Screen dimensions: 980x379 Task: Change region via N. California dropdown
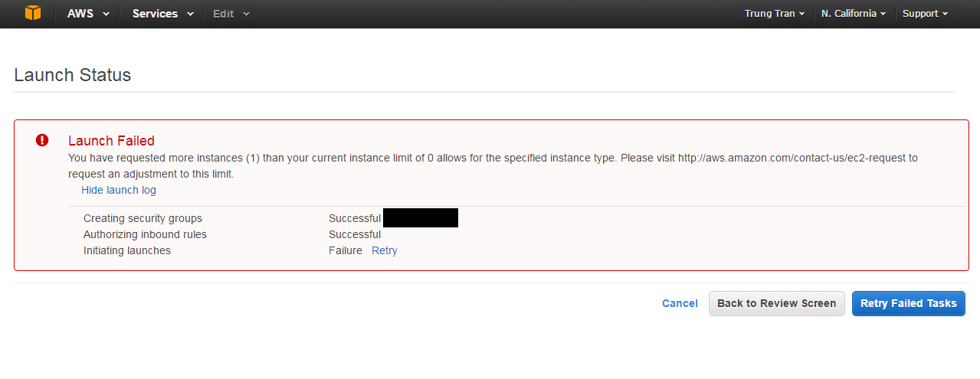tap(854, 14)
